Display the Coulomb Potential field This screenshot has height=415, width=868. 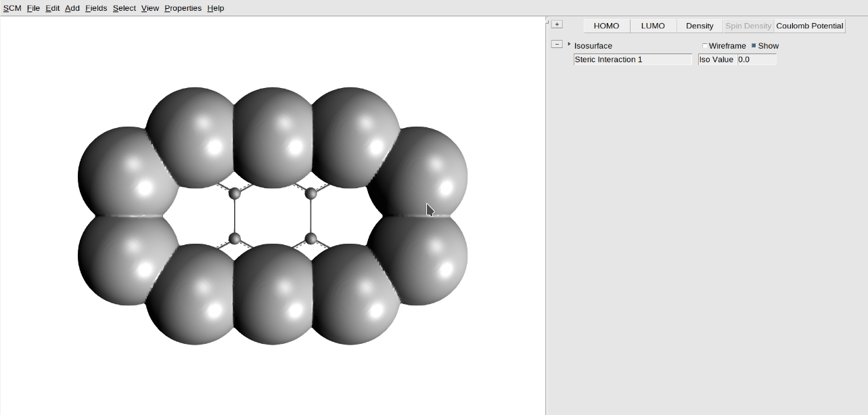(809, 25)
